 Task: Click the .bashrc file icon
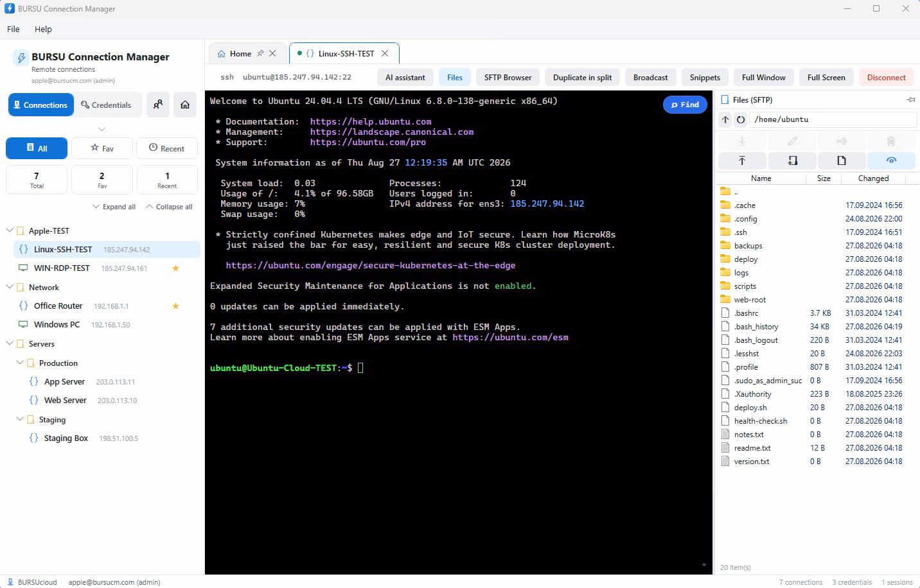click(x=725, y=313)
